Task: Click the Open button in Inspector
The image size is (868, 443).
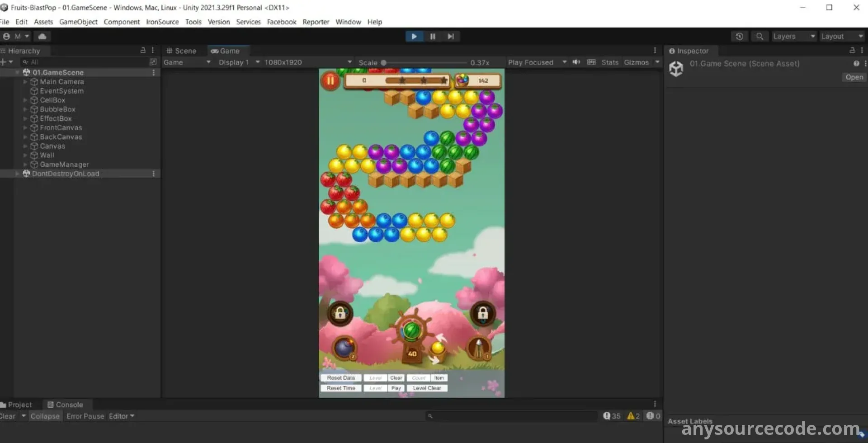Action: [x=854, y=77]
